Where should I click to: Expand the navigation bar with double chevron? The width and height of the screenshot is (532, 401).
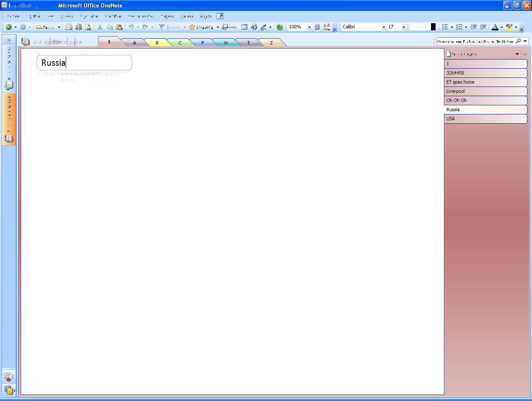pos(9,40)
